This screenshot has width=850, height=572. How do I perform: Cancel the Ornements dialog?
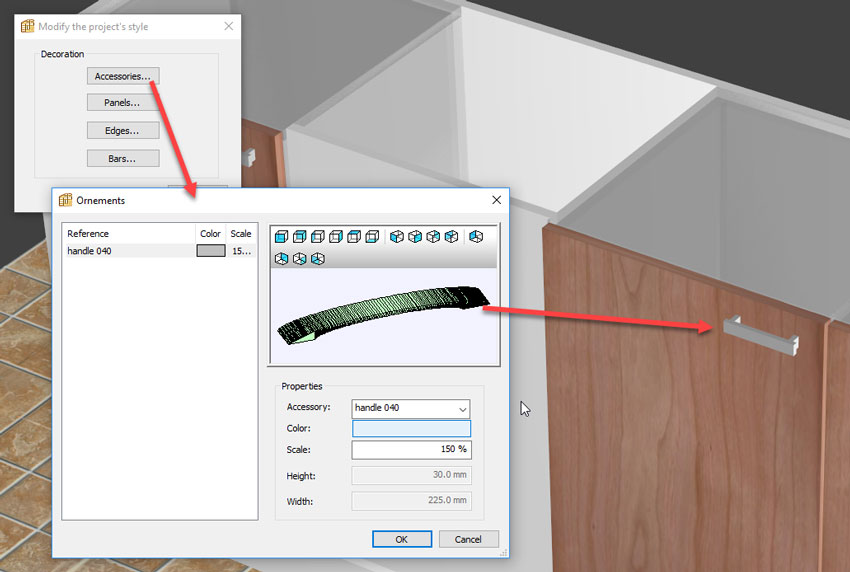click(x=468, y=539)
